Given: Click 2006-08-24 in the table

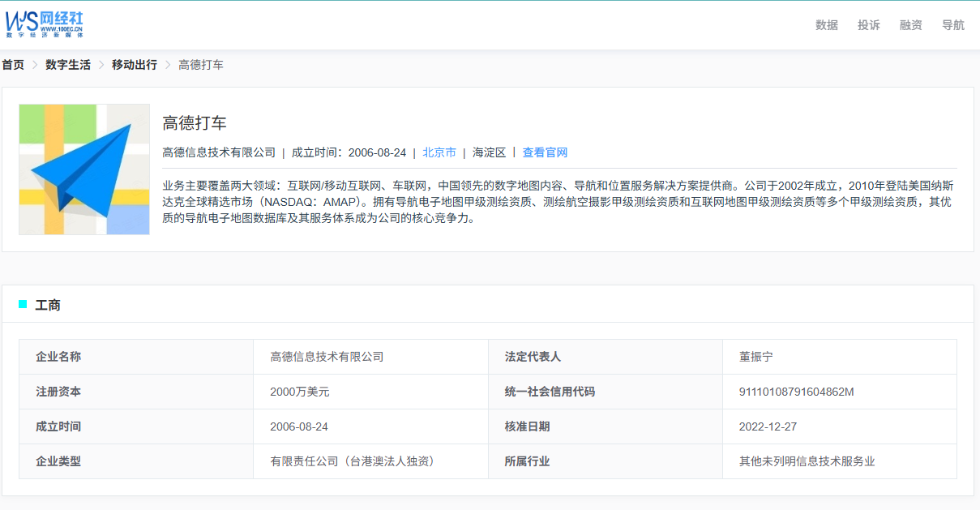Looking at the screenshot, I should tap(299, 426).
